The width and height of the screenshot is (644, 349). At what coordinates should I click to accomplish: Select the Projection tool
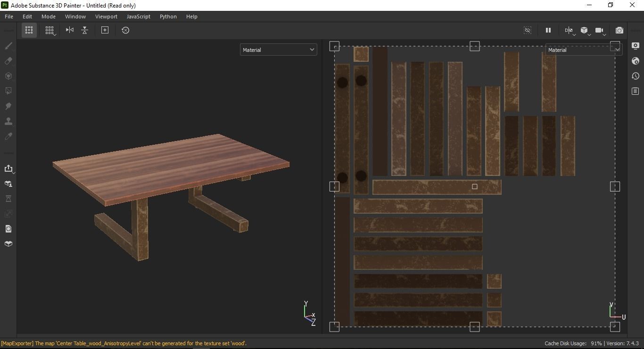[8, 76]
